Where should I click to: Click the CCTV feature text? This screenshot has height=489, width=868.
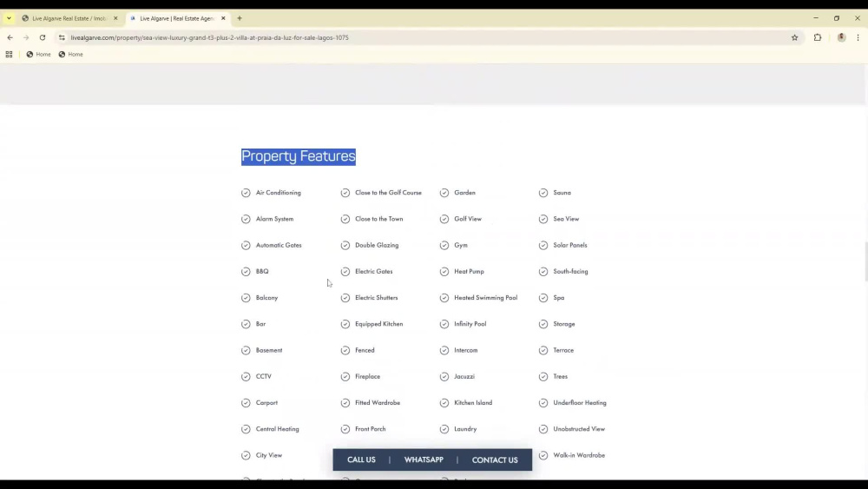(x=264, y=377)
